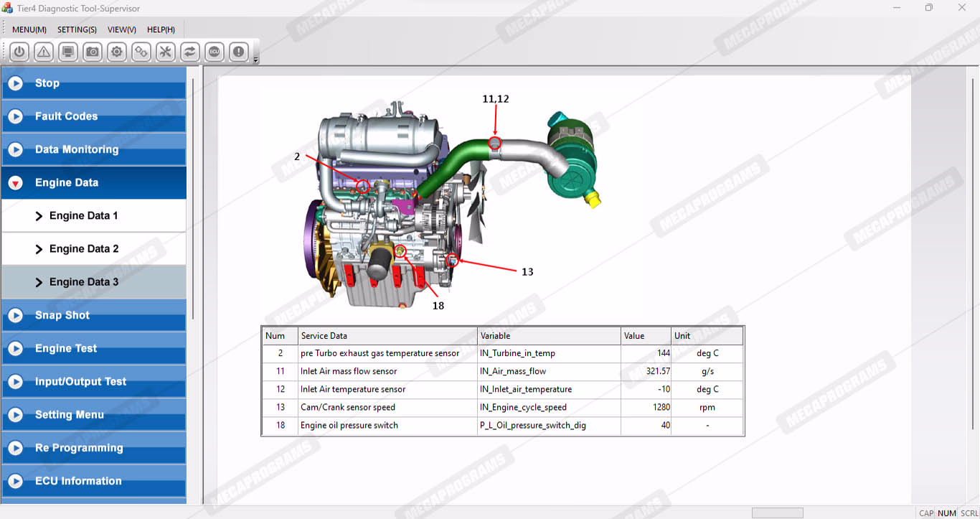The image size is (980, 519).
Task: Click the single gear toolbar icon
Action: 117,52
